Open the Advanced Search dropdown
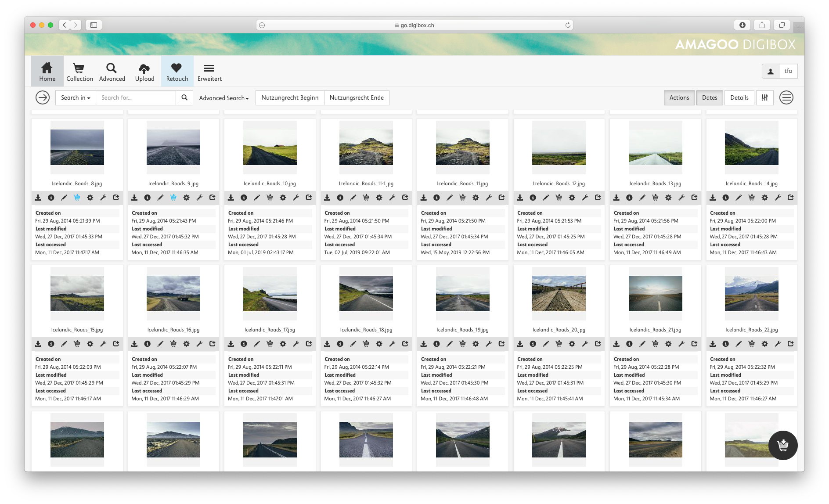Screen dimensions: 829x504 (x=224, y=98)
